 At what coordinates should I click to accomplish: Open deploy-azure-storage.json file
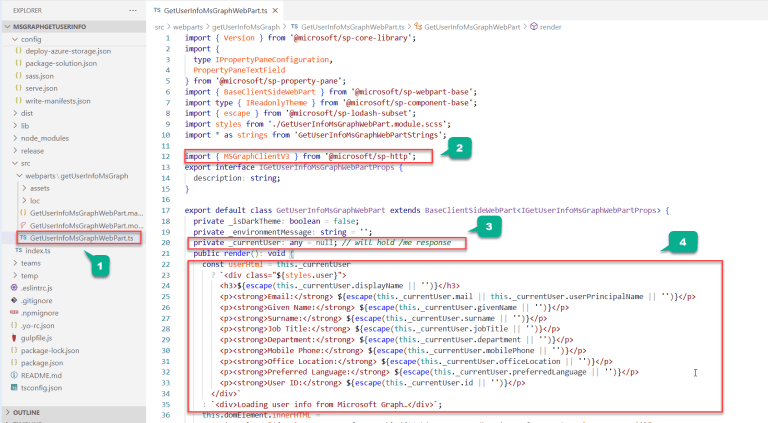[x=68, y=51]
